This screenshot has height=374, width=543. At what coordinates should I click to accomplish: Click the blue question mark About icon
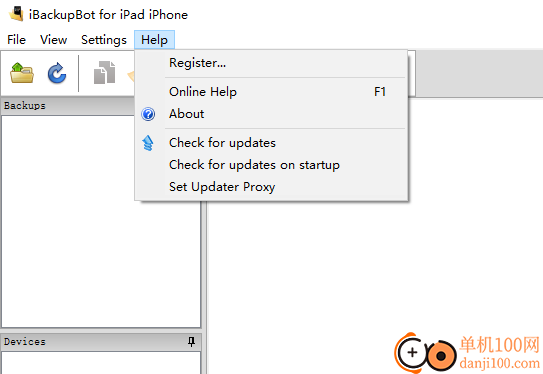tap(148, 114)
